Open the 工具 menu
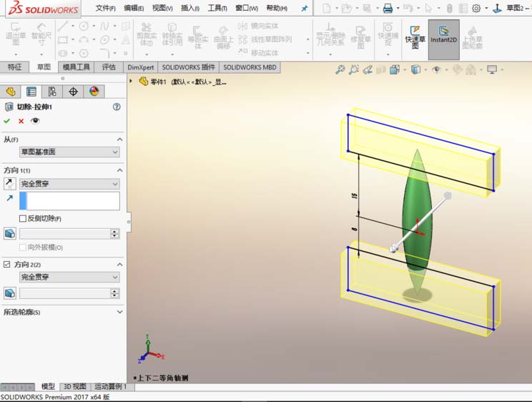 point(217,8)
